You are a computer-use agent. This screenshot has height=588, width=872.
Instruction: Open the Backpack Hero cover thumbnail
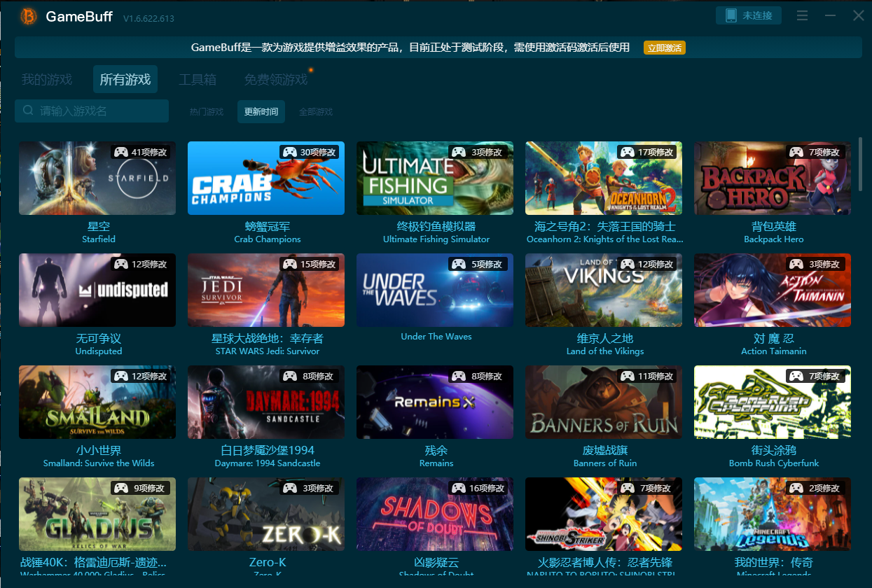[773, 178]
